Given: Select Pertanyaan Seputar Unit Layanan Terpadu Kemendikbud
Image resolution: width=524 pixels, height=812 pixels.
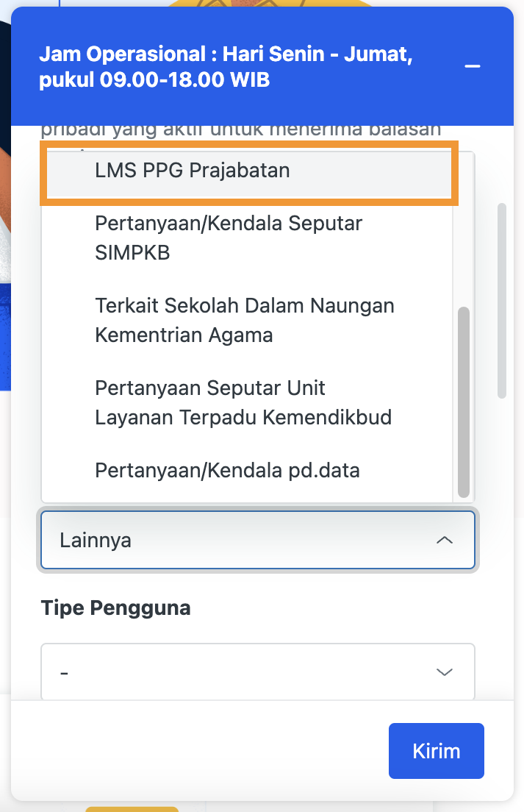Looking at the screenshot, I should pyautogui.click(x=243, y=403).
